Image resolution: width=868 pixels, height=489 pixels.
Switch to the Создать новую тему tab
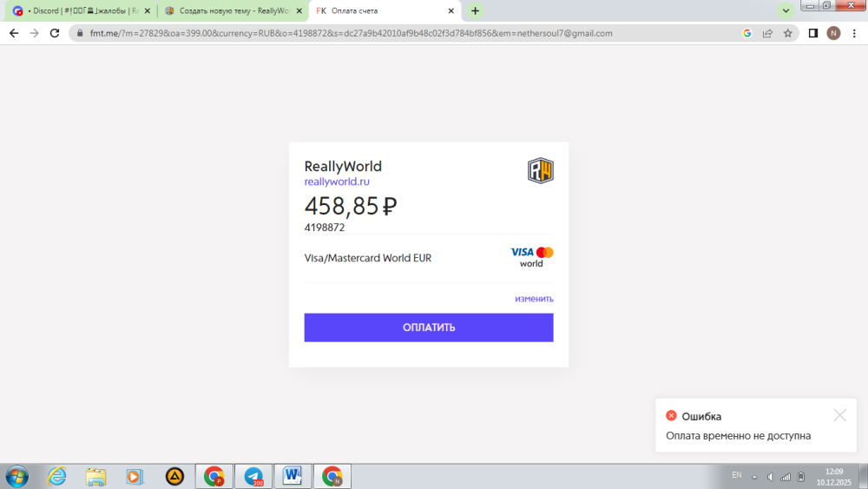click(233, 10)
